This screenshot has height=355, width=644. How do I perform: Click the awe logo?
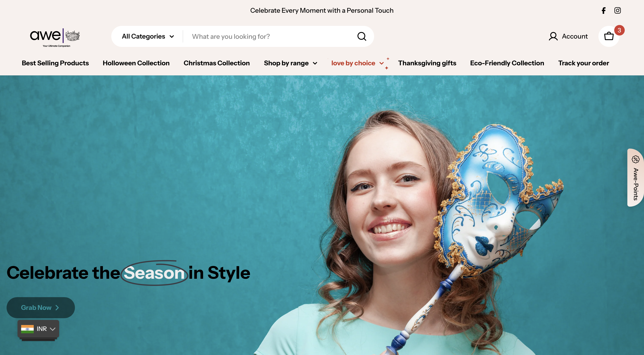tap(55, 37)
